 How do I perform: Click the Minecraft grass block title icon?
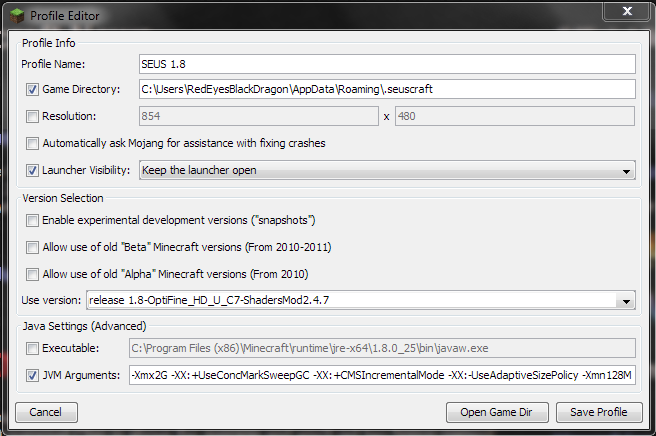click(17, 16)
